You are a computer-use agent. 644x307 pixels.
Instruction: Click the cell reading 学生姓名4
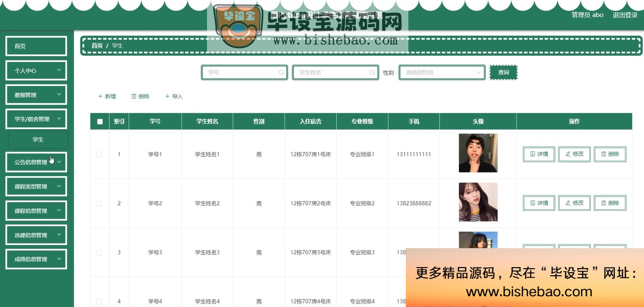pos(207,301)
